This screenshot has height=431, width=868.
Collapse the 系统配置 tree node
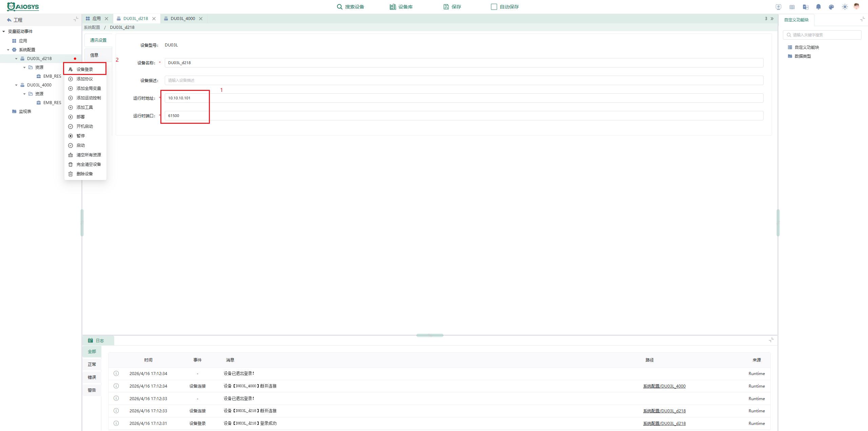(8, 50)
